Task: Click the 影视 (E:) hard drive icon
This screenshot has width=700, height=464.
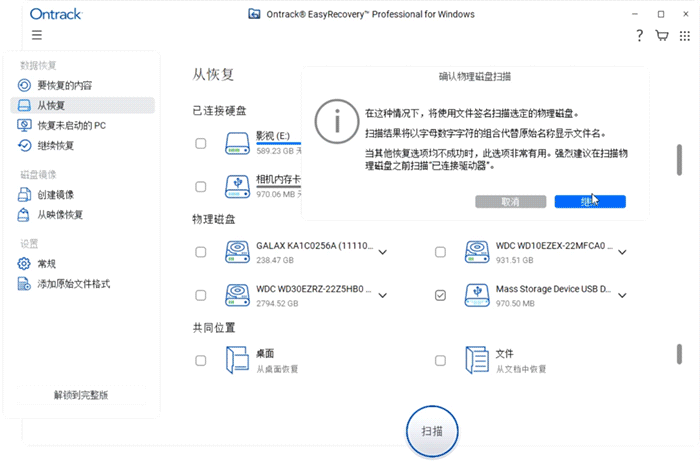Action: (237, 143)
